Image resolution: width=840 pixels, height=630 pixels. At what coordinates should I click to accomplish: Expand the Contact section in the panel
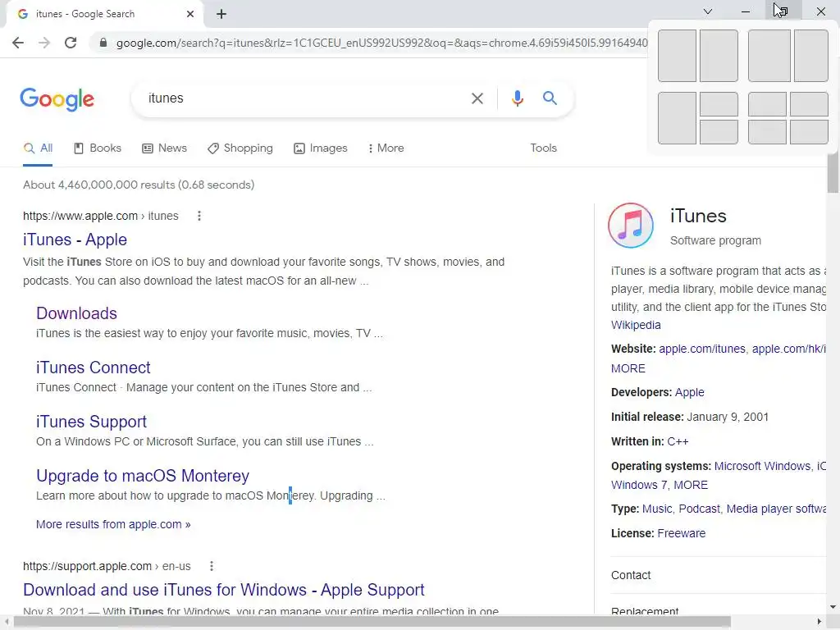(x=718, y=575)
